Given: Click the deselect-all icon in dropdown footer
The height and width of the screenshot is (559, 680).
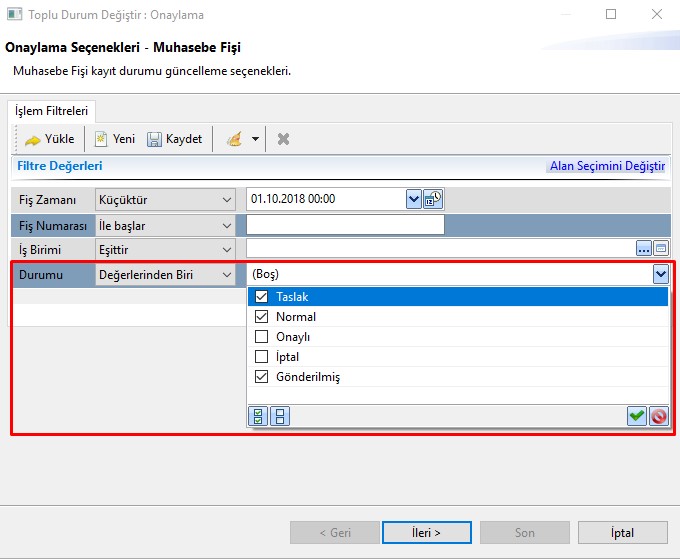Looking at the screenshot, I should click(x=280, y=417).
